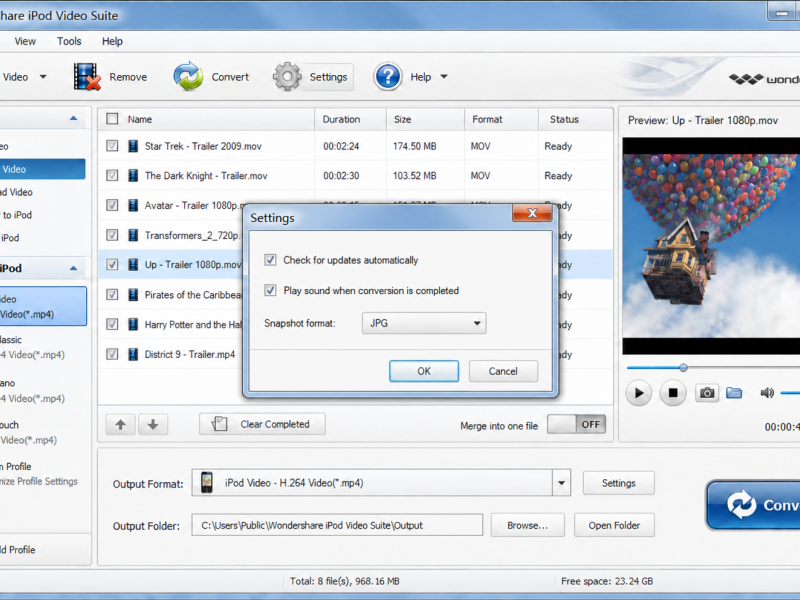Toggle Play sound when conversion completed checkbox
The width and height of the screenshot is (800, 600).
[270, 290]
